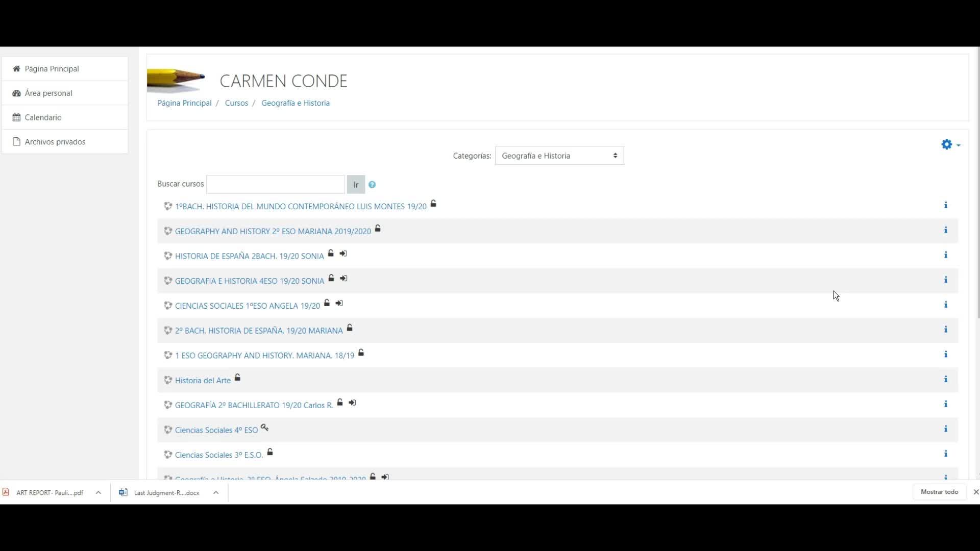
Task: Go to Área personal in sidebar
Action: 48,93
